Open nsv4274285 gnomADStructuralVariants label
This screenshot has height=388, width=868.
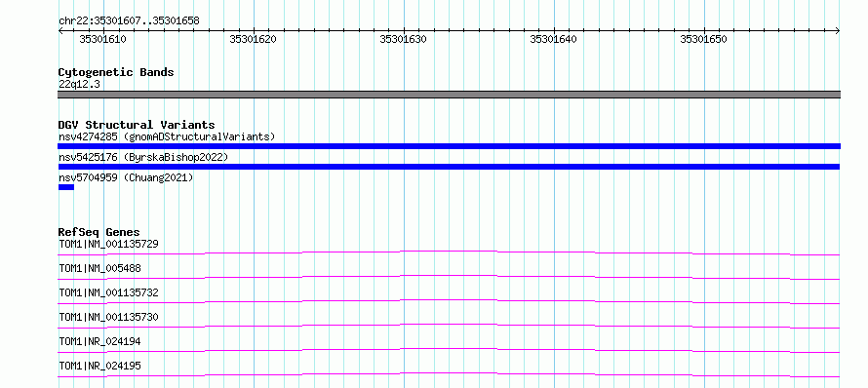click(x=167, y=136)
